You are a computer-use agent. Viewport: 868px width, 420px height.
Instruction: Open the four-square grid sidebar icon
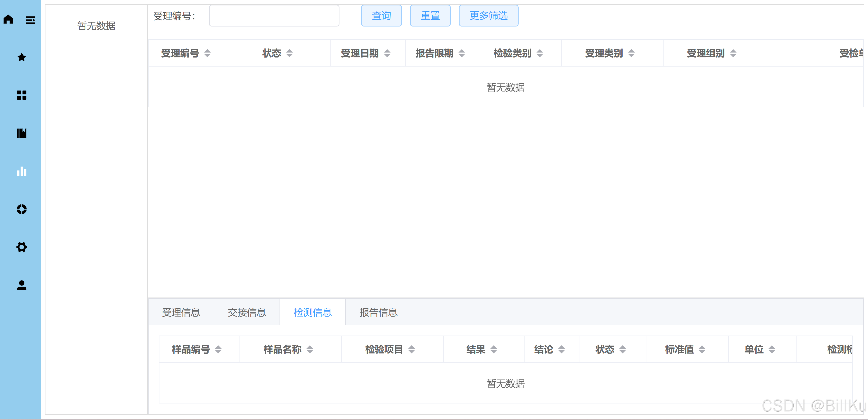[x=21, y=95]
